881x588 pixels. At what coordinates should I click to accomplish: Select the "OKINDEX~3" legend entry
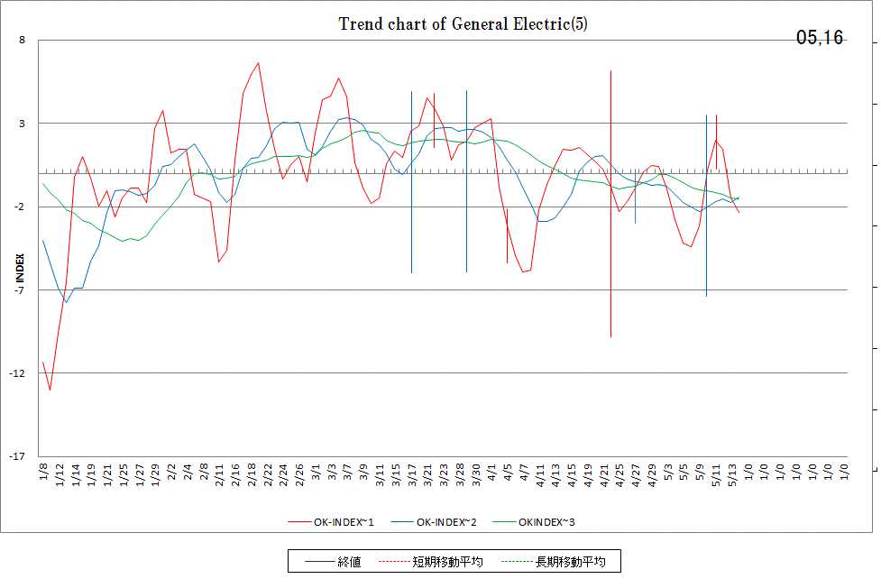534,522
